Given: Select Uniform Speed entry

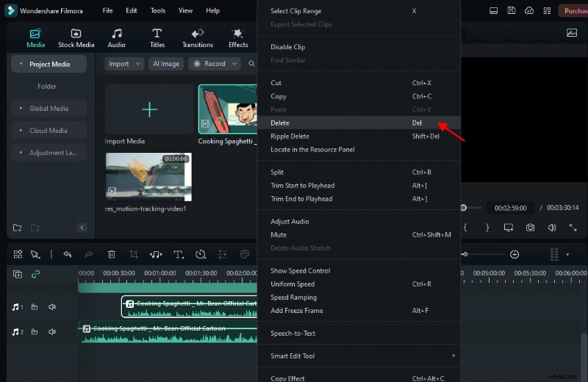Looking at the screenshot, I should click(359, 284).
